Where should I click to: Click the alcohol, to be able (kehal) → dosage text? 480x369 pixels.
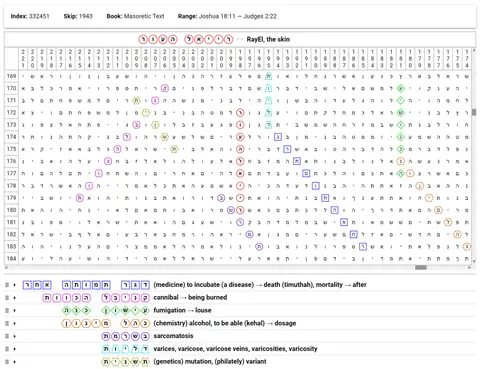click(224, 323)
